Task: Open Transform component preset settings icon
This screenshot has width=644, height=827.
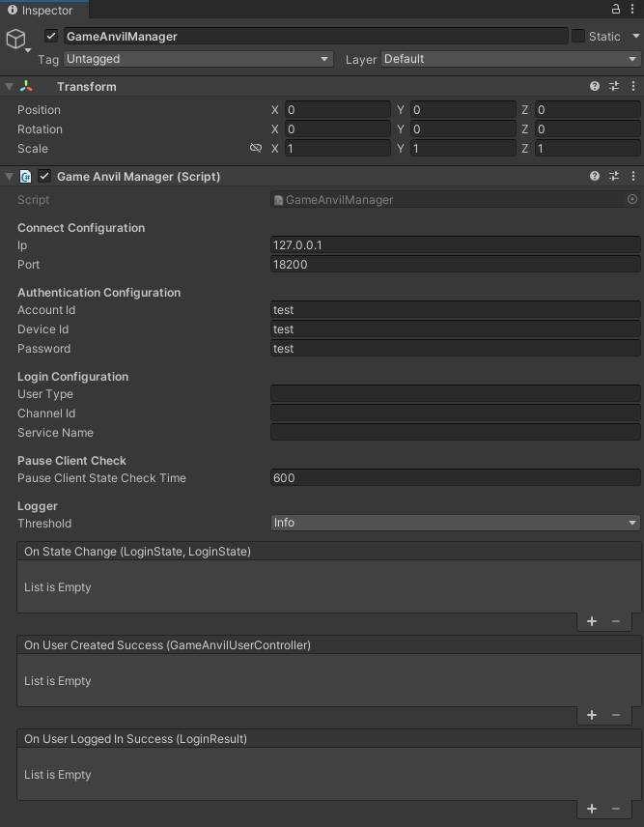Action: click(614, 86)
